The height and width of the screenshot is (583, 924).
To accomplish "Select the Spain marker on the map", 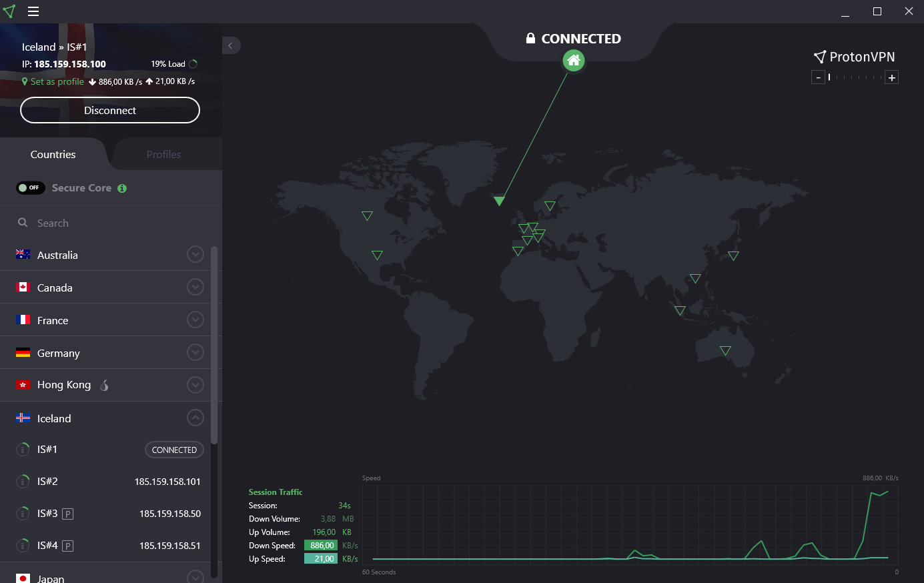I will (518, 251).
